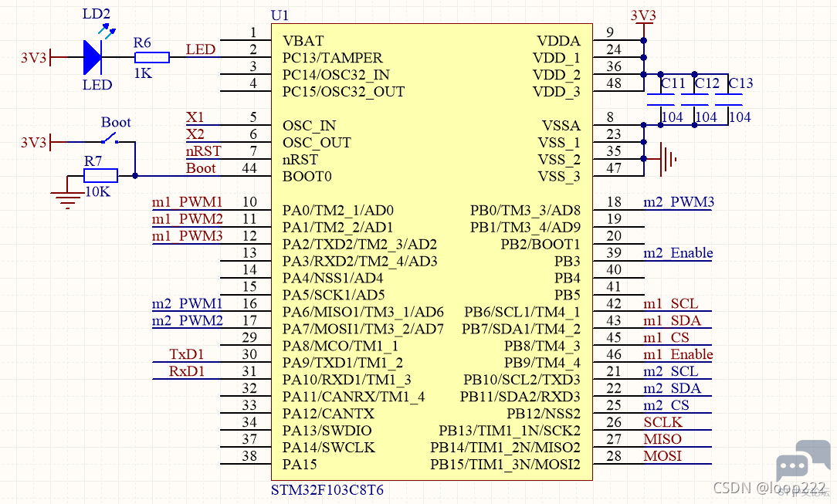Click the m2_PWM3 net label
Image resolution: width=837 pixels, height=504 pixels.
click(679, 202)
